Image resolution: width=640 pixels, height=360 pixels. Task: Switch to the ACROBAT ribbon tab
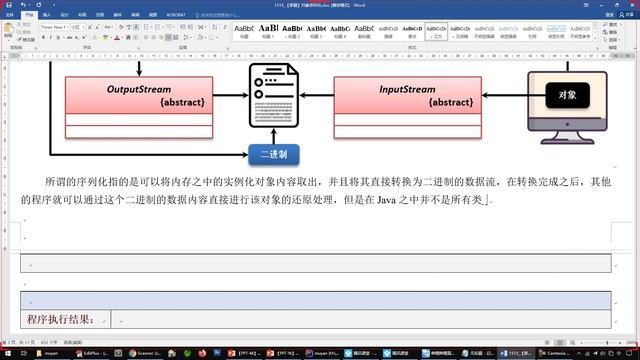[x=176, y=15]
